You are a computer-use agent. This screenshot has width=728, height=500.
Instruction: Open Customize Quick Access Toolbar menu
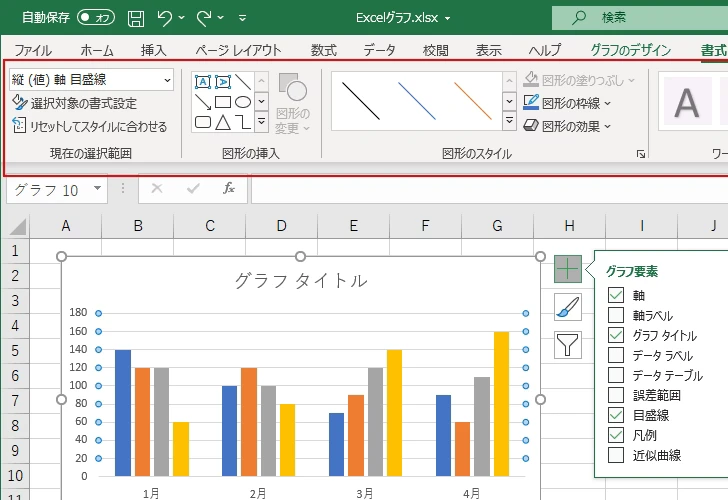point(242,18)
